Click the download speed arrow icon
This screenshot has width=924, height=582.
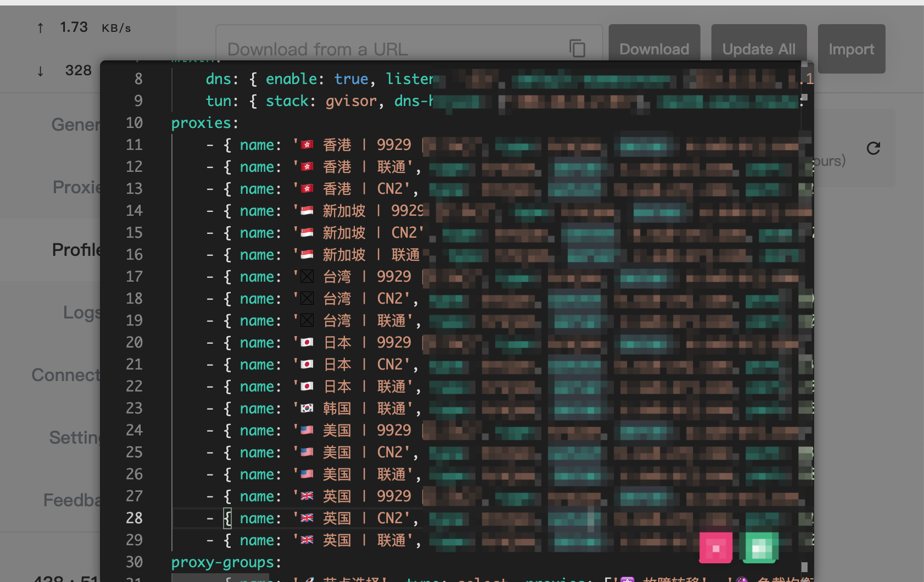tap(40, 71)
